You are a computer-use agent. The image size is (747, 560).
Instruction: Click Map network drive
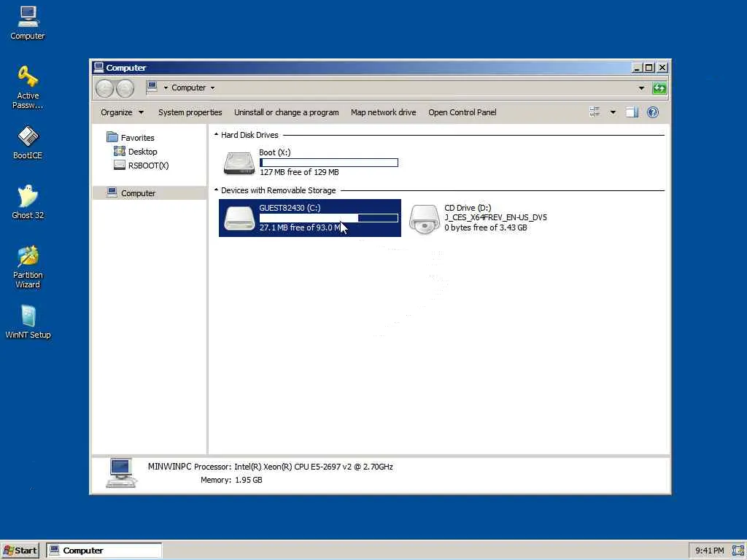click(x=384, y=112)
